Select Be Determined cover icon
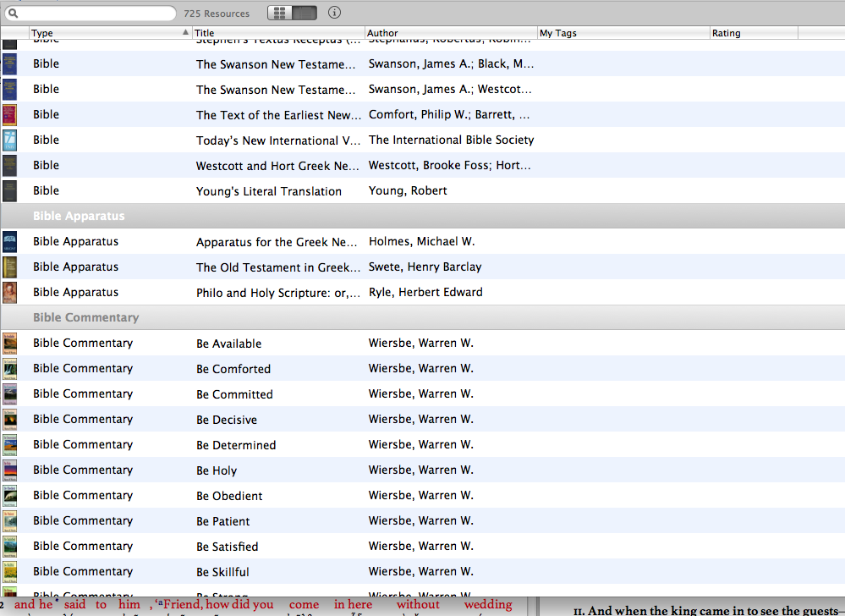Screen dimensions: 845x616 pos(9,444)
